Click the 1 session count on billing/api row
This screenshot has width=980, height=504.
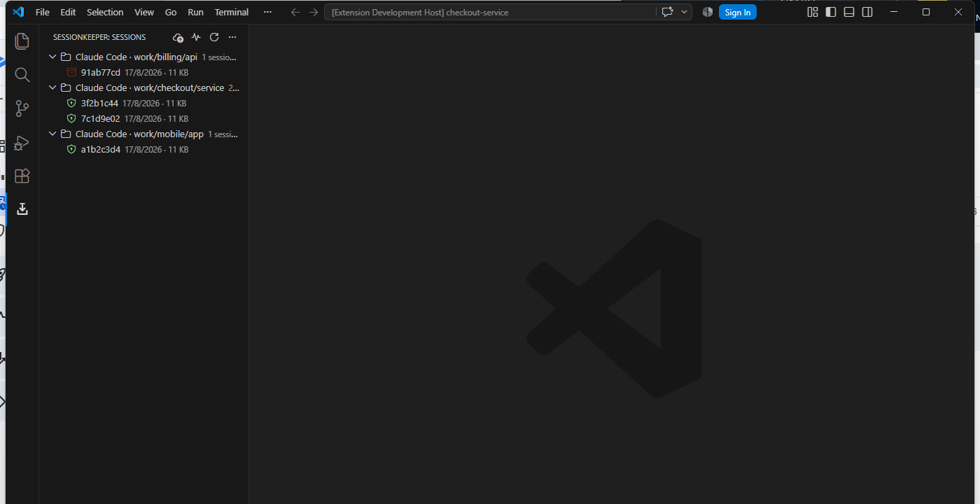pyautogui.click(x=219, y=57)
